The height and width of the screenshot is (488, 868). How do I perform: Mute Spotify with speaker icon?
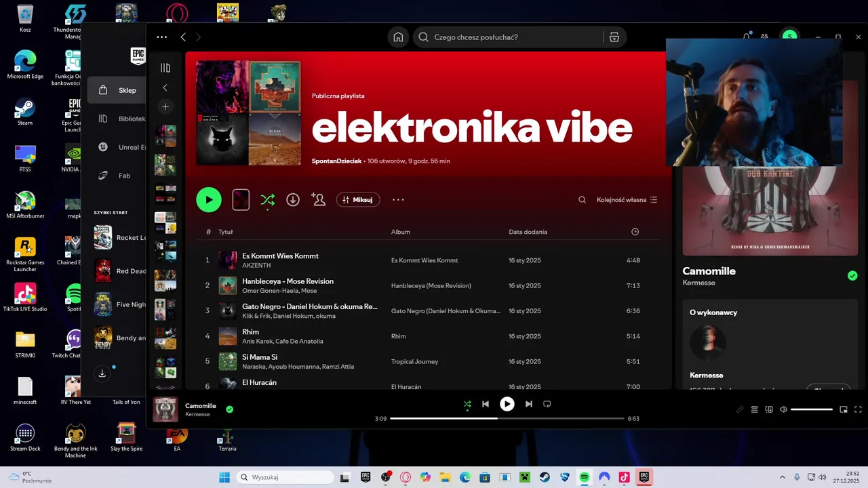[x=783, y=409]
